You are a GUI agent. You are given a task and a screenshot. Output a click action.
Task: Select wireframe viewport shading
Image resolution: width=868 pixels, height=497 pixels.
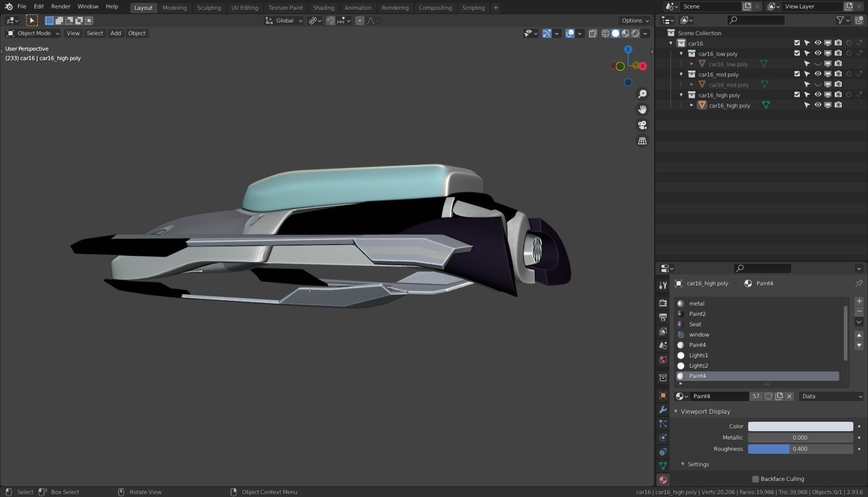[x=606, y=33]
